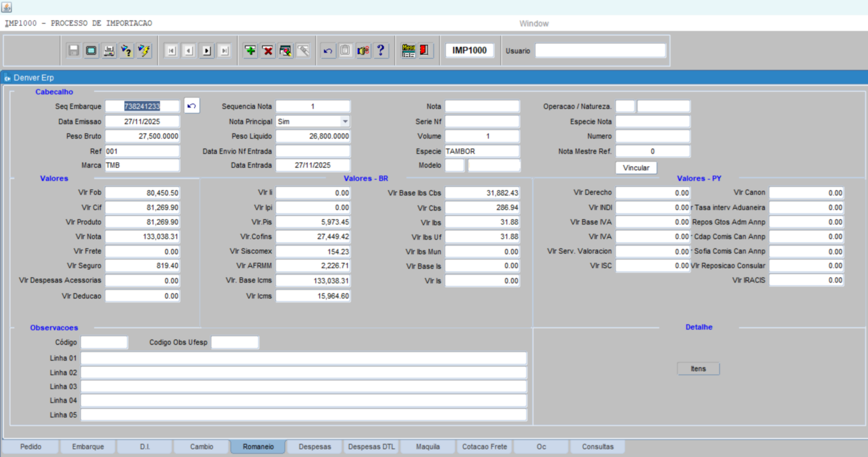Screen dimensions: 868x457
Task: Go to next record arrow
Action: 207,51
